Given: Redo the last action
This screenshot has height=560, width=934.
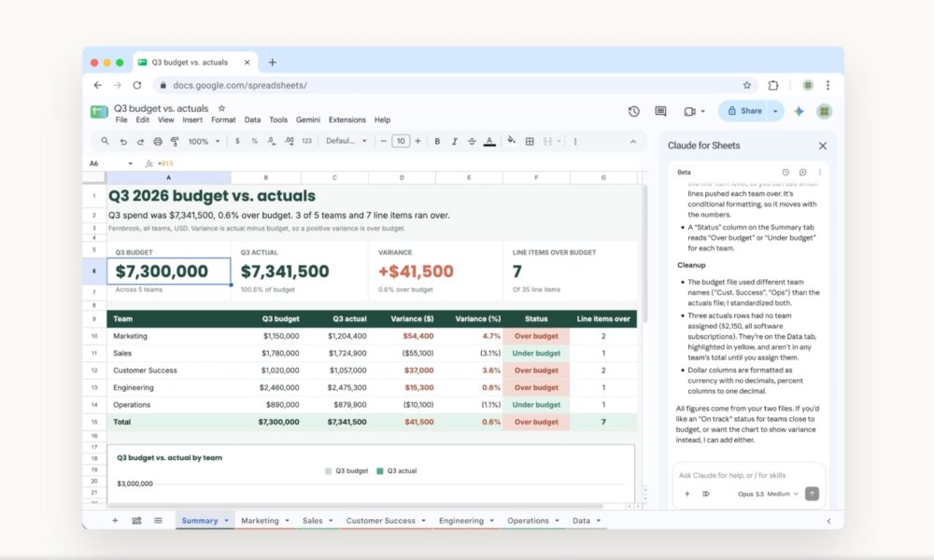Looking at the screenshot, I should [x=141, y=142].
